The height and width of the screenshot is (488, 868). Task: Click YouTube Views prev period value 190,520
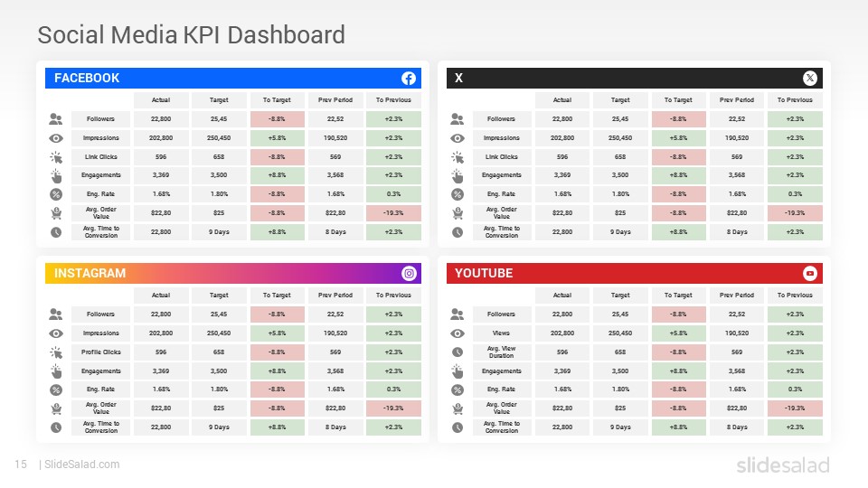[x=737, y=333]
